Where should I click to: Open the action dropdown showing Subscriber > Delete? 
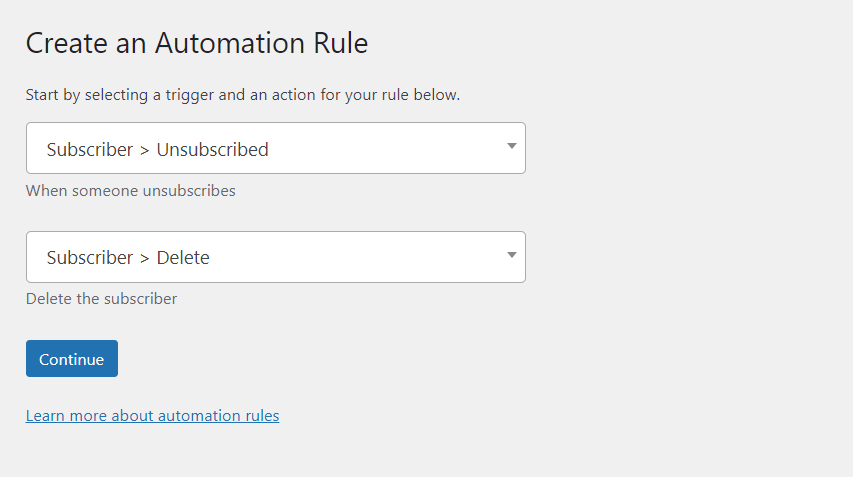pyautogui.click(x=276, y=257)
